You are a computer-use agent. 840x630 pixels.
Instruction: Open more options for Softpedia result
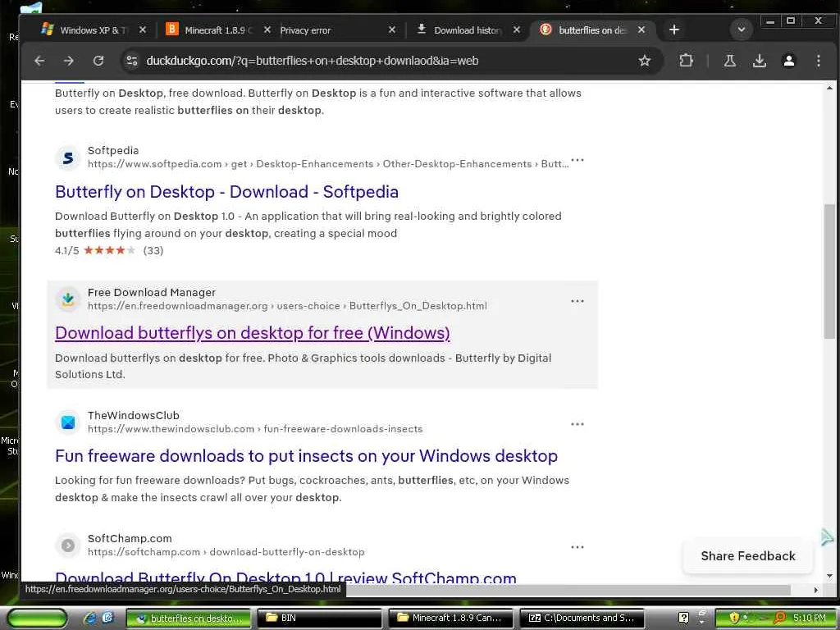577,160
